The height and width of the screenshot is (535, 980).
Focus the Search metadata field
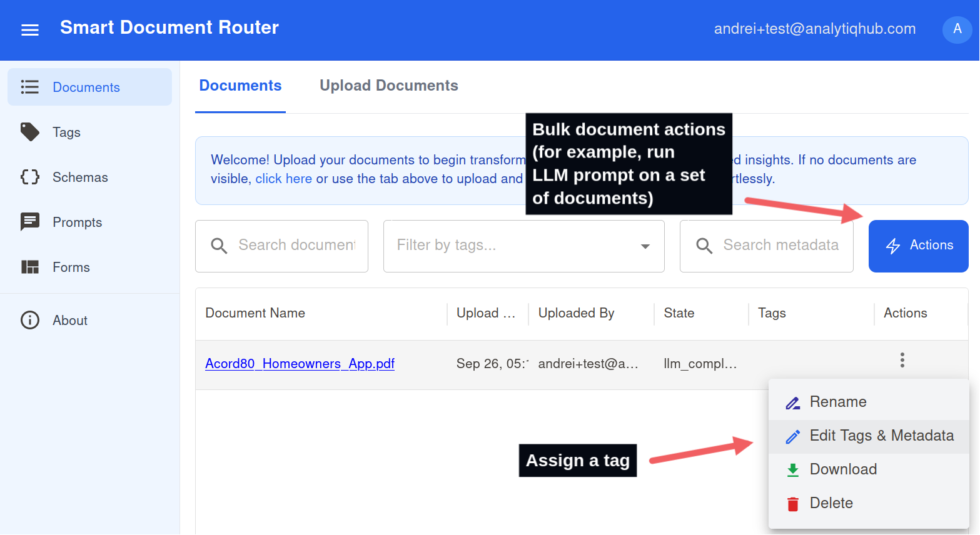pyautogui.click(x=780, y=246)
